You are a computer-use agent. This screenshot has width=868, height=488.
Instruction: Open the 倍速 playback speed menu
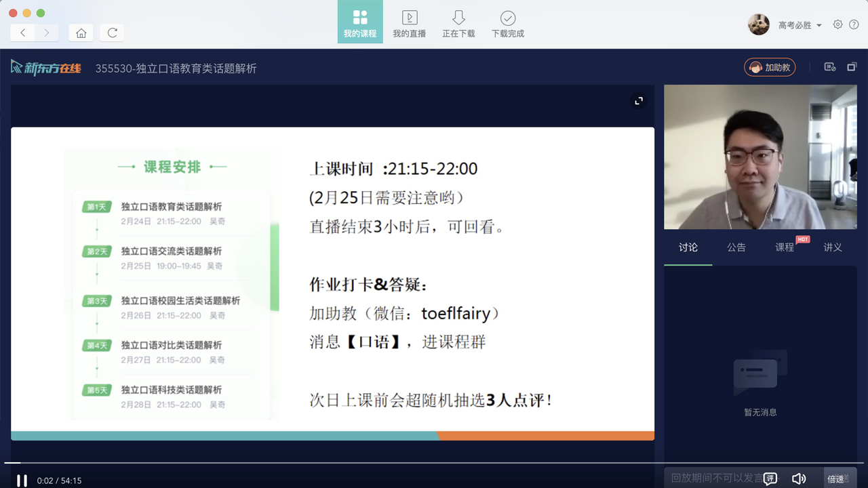pos(837,479)
